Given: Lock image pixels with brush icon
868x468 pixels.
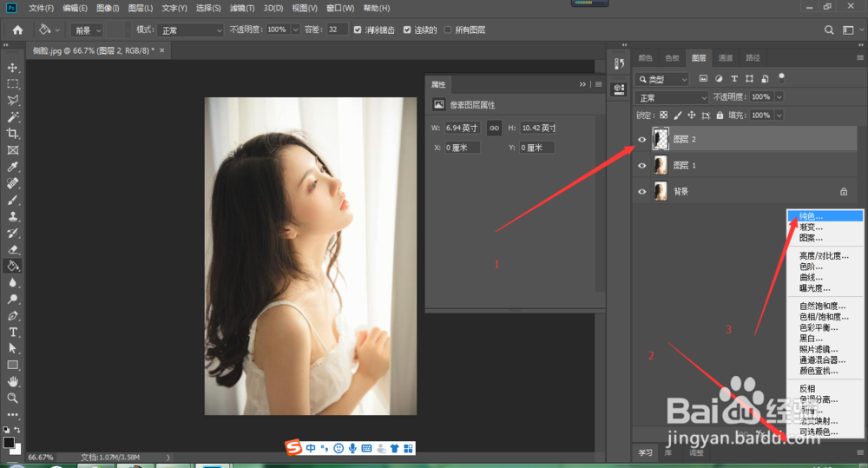Looking at the screenshot, I should (678, 115).
